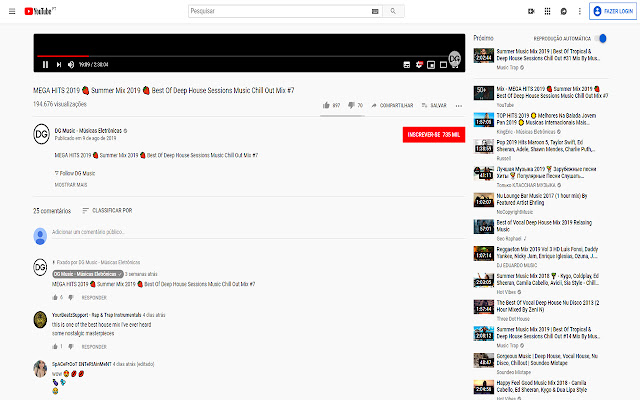This screenshot has height=400, width=640.
Task: Open more options ellipsis beside Salvar
Action: coord(459,105)
